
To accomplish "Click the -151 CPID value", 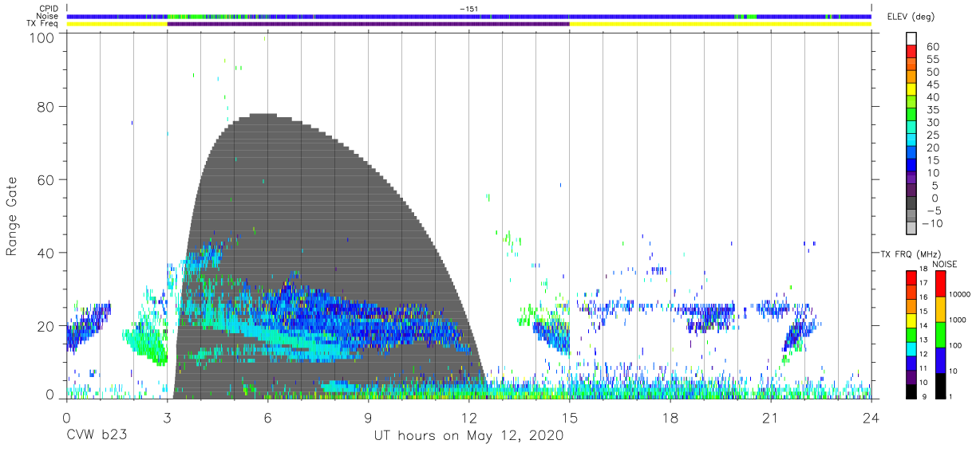I will [468, 9].
